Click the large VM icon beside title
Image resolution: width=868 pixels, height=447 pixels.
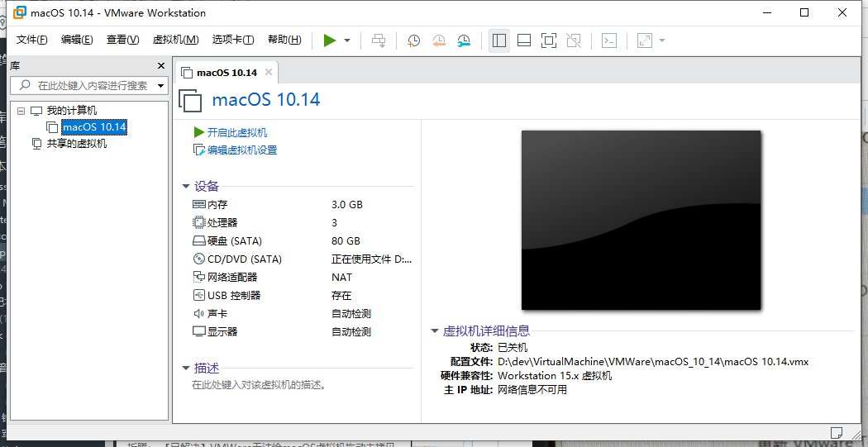pos(191,101)
